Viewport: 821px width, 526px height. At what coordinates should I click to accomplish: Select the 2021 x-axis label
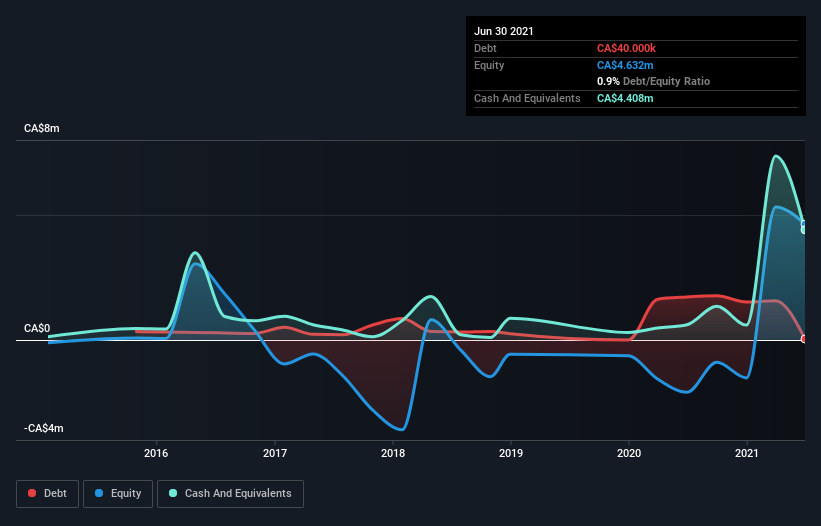coord(747,453)
